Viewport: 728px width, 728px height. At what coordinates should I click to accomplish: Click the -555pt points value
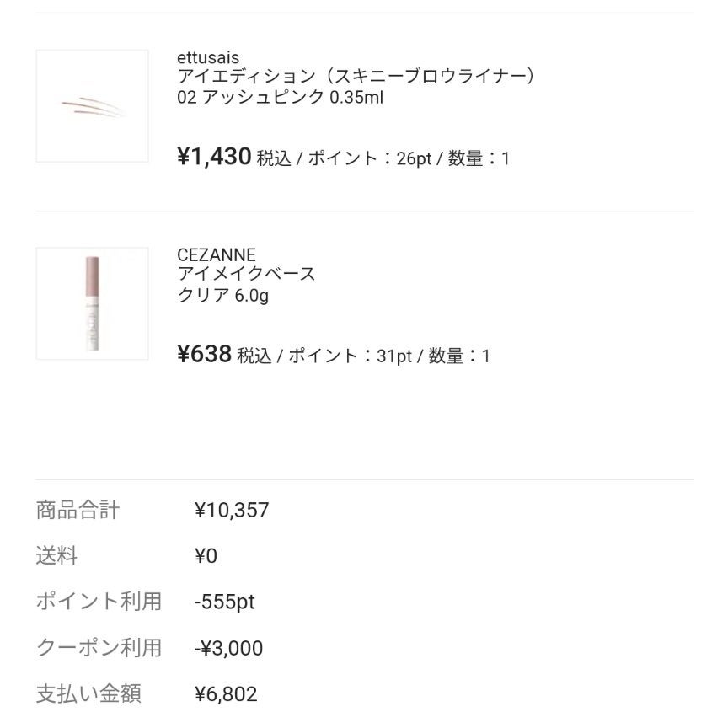tap(224, 602)
